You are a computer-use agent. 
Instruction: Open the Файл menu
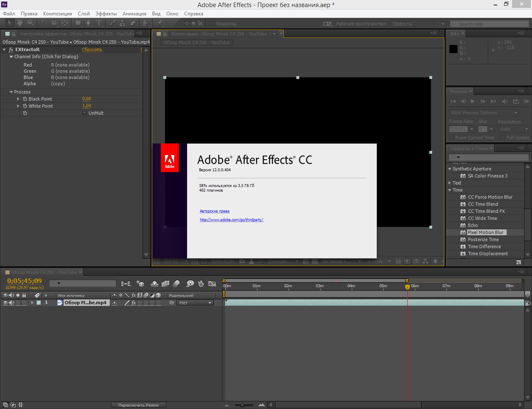tap(9, 14)
